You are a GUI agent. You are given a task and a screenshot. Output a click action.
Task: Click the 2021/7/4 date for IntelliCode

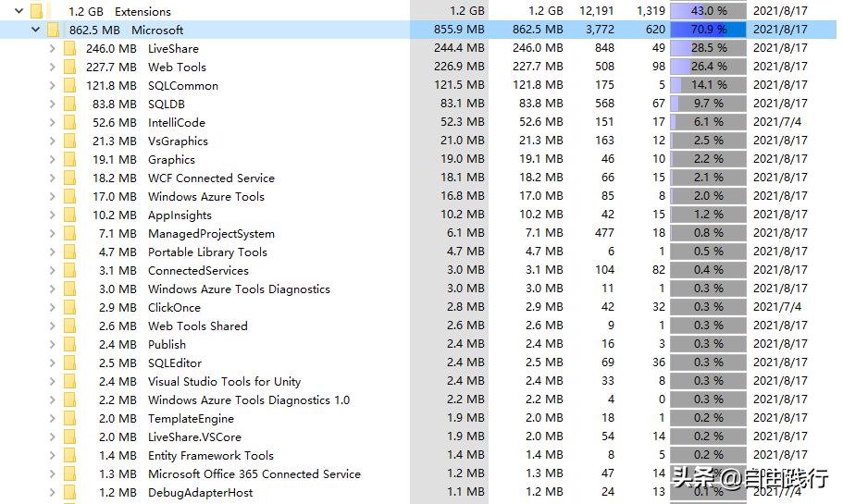[x=777, y=122]
